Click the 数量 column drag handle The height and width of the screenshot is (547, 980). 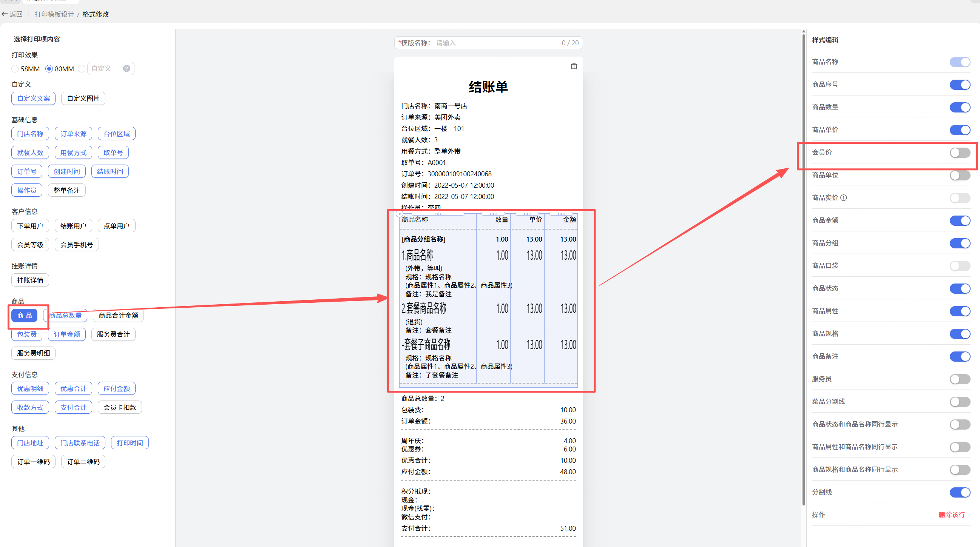point(493,214)
